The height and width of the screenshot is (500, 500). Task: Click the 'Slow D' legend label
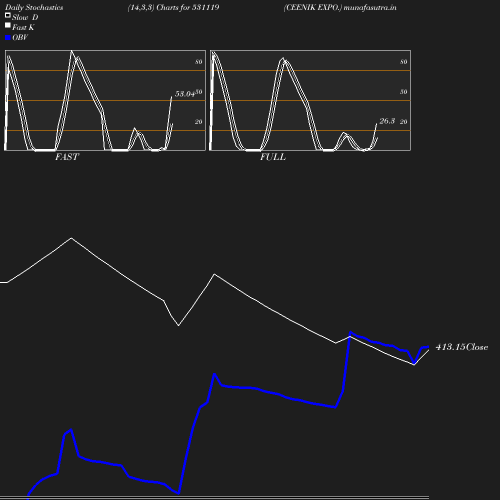(x=25, y=17)
